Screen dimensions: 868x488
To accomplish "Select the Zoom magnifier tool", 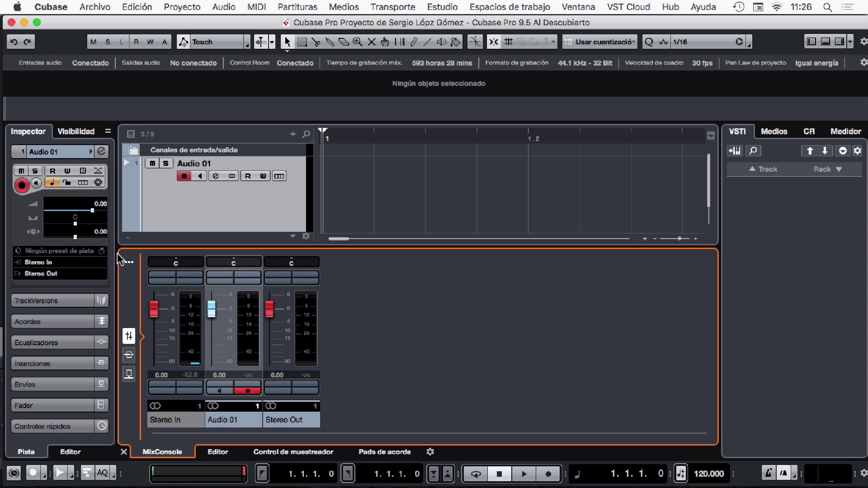I will pos(358,42).
